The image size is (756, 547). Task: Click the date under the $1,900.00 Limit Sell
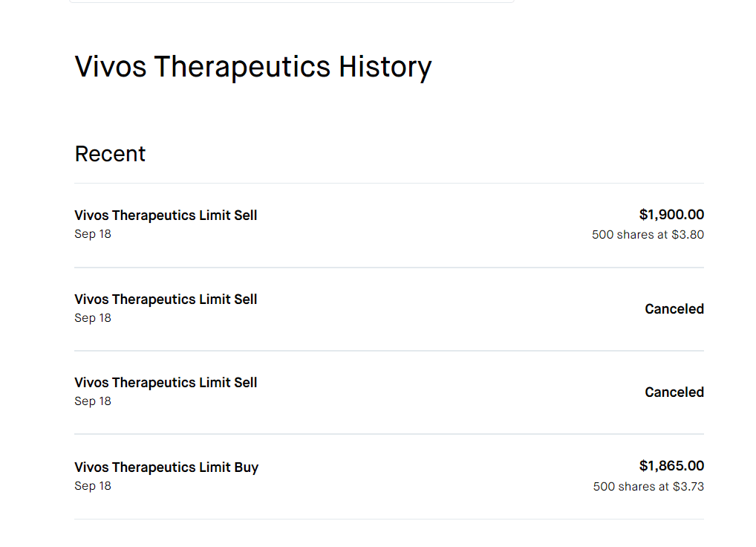tap(93, 234)
